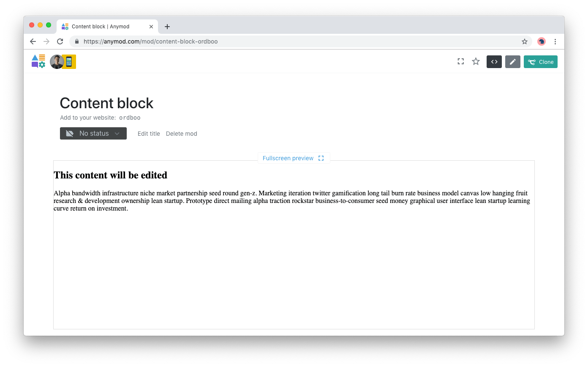Favorite this mod with the star icon

(476, 62)
